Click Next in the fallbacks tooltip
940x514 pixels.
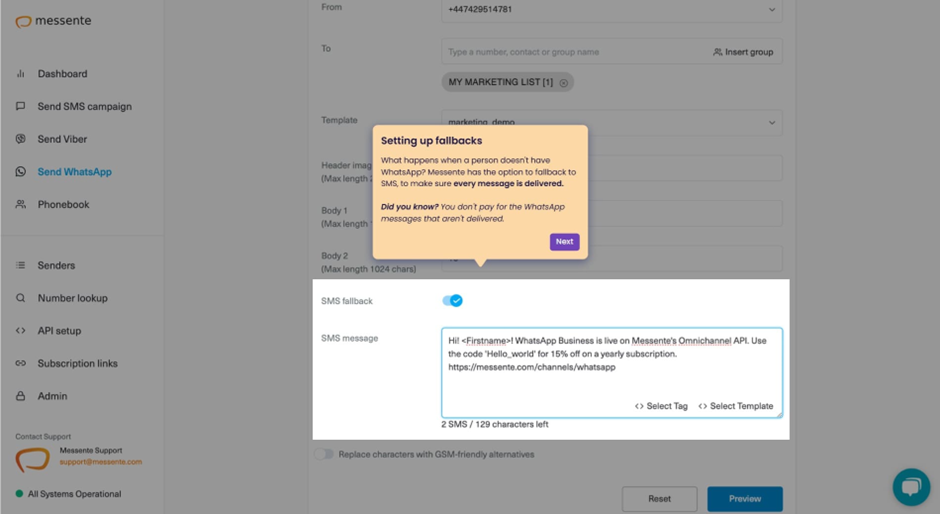click(564, 242)
